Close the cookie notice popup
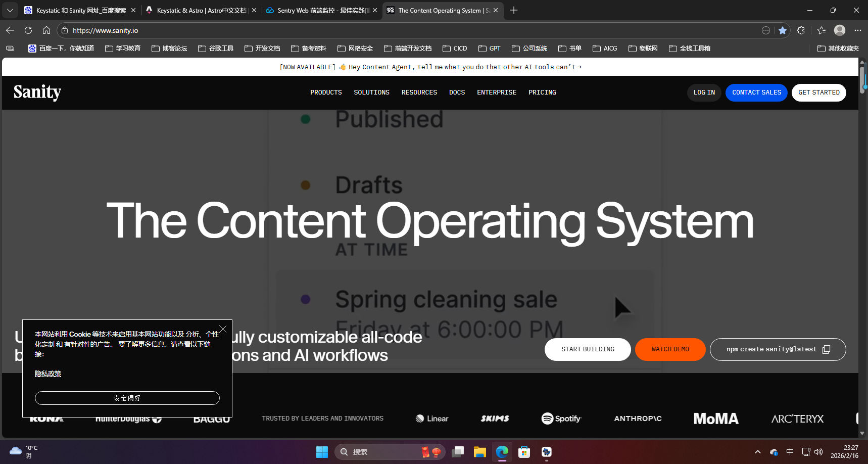868x464 pixels. (x=223, y=329)
